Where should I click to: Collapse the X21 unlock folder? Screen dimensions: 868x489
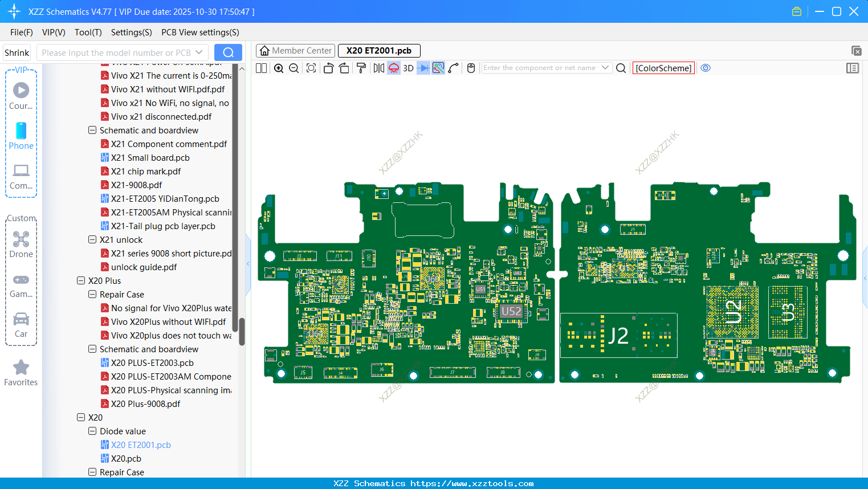tap(92, 239)
